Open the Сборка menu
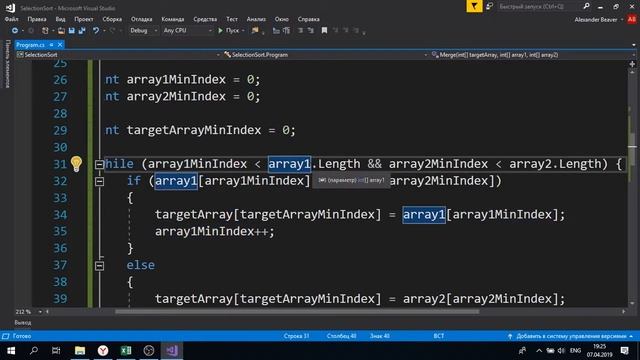The image size is (640, 360). (112, 19)
